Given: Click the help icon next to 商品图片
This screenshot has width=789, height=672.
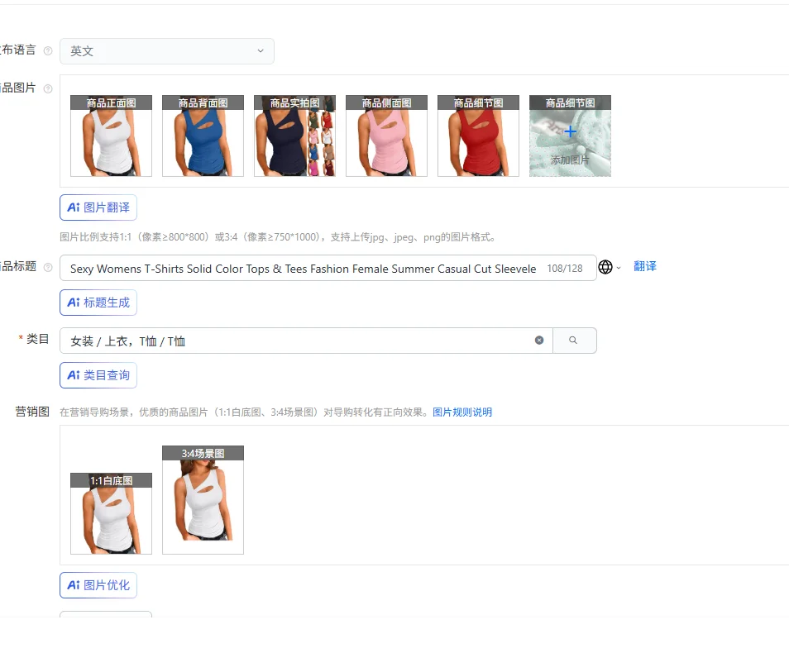Looking at the screenshot, I should 48,88.
